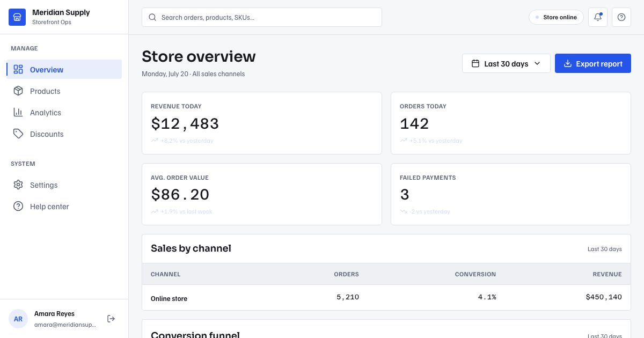The width and height of the screenshot is (644, 338).
Task: Click Last 30 days label in Sales by channel
Action: coord(605,249)
